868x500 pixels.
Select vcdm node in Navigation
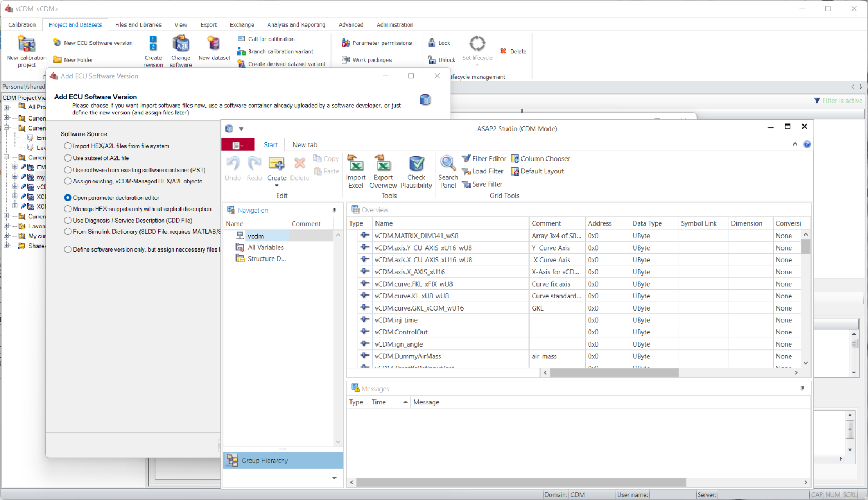coord(255,236)
